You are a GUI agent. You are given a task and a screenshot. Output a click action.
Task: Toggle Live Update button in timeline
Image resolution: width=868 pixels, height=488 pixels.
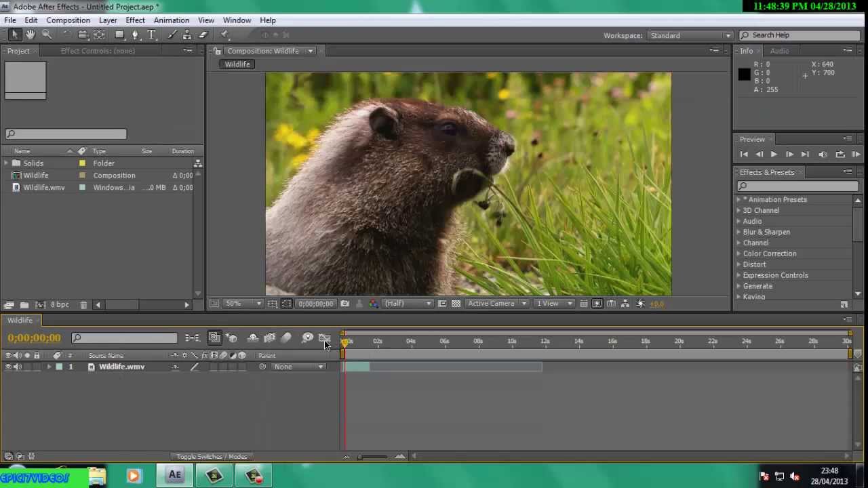click(215, 338)
